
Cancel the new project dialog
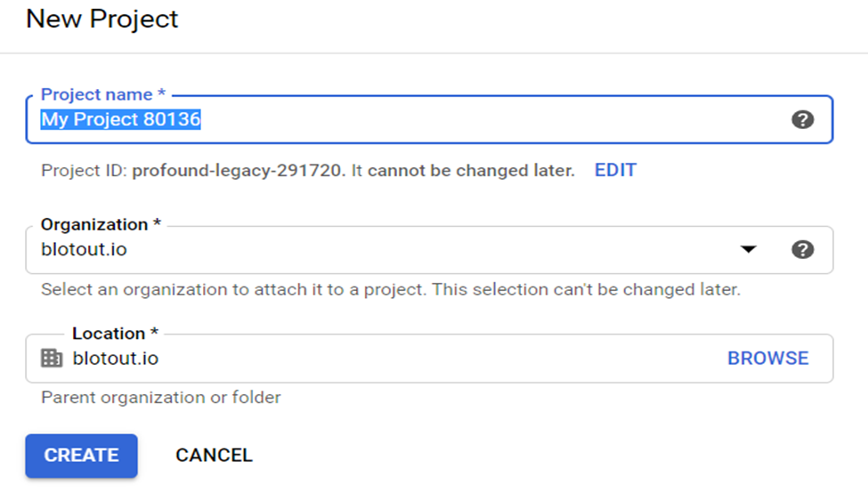(x=214, y=456)
